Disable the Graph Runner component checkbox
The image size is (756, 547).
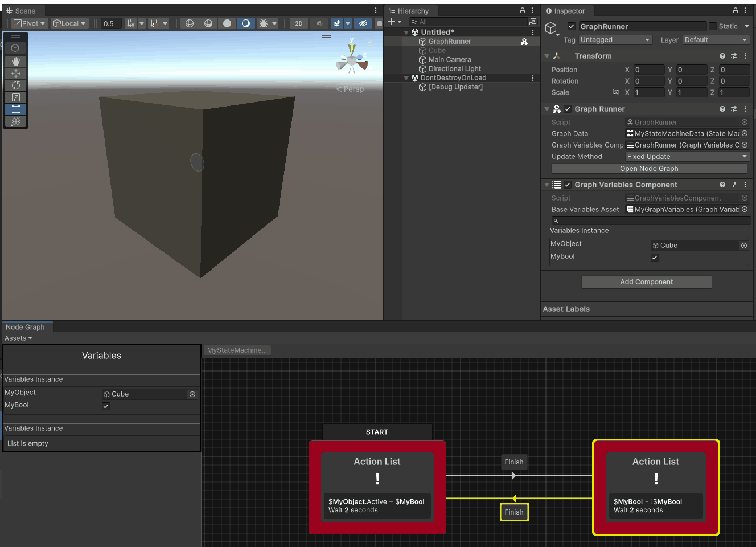(568, 109)
